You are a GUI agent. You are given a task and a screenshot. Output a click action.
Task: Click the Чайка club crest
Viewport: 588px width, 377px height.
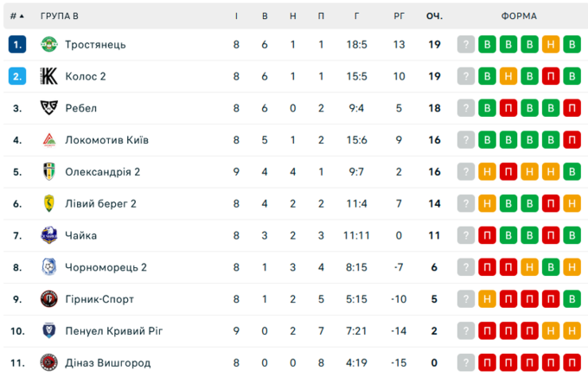coord(48,235)
